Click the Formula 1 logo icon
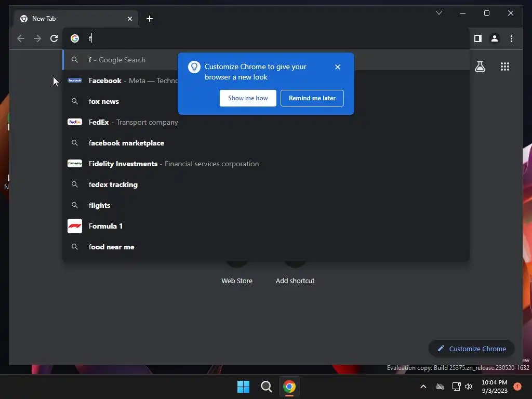The height and width of the screenshot is (399, 532). click(75, 226)
